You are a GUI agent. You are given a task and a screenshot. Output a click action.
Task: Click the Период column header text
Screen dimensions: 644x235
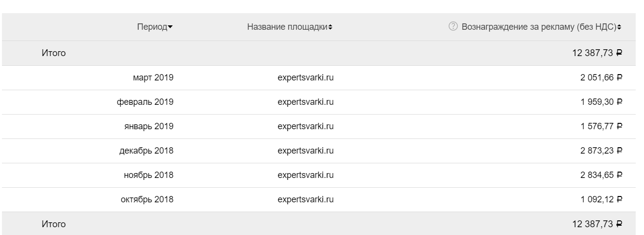(x=152, y=27)
